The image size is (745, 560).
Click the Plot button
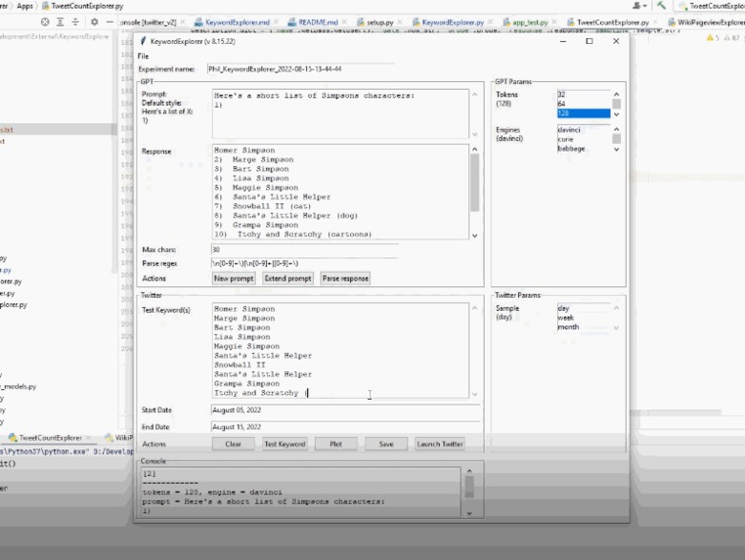coord(336,444)
